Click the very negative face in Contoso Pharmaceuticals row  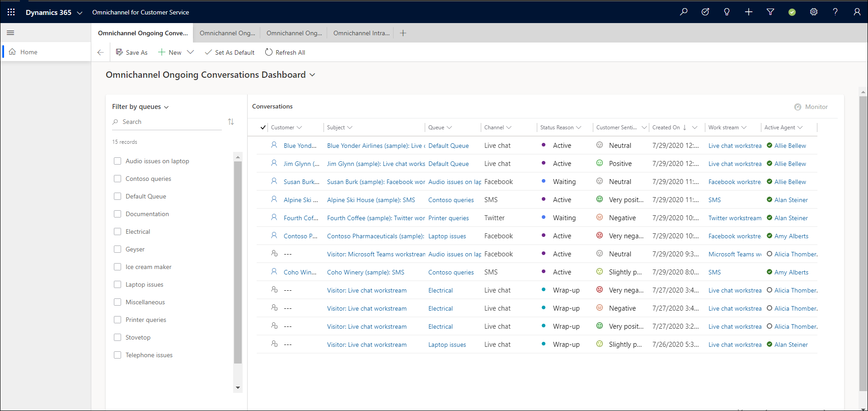tap(600, 236)
